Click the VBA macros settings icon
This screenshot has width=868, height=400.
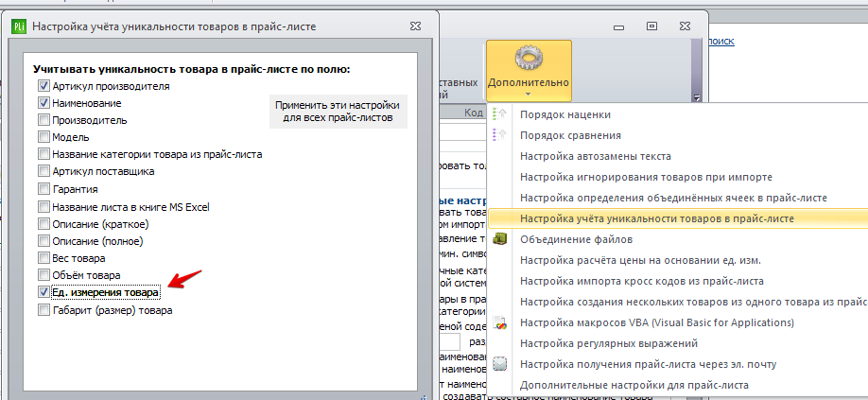click(x=499, y=322)
